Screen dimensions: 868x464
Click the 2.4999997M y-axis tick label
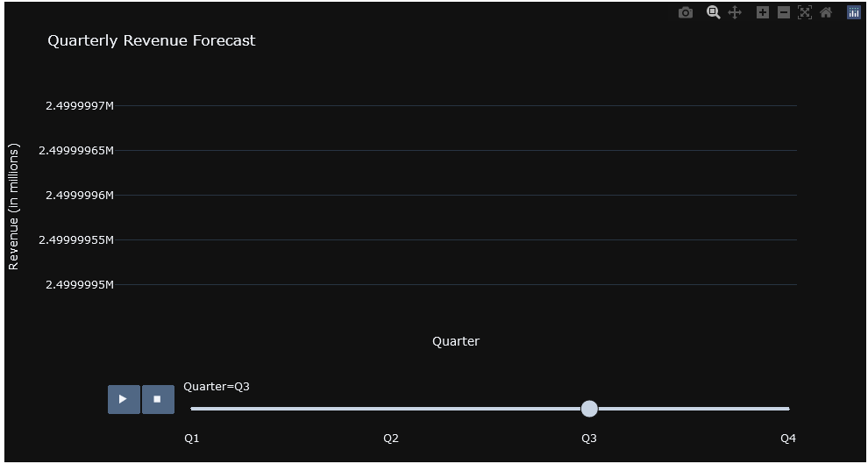pyautogui.click(x=80, y=106)
